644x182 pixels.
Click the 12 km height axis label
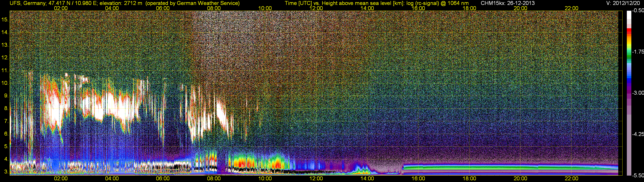(x=5, y=58)
